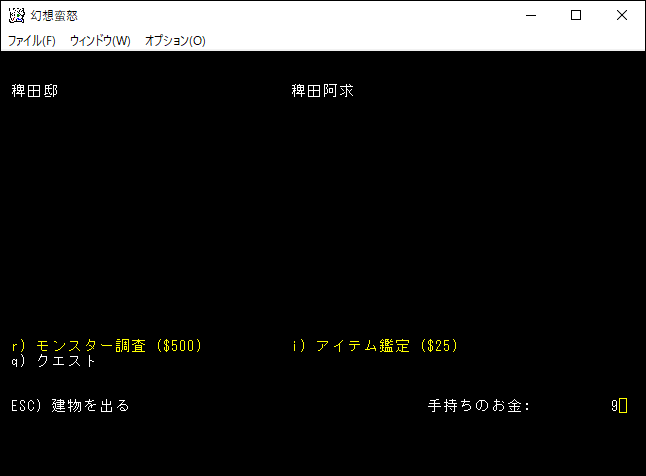The image size is (646, 476).
Task: Click the 幻想蛮怒 app icon in title bar
Action: point(16,15)
